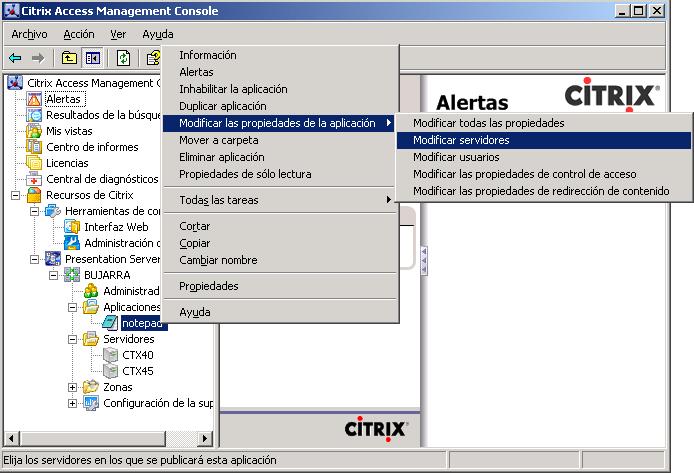Select Mover a carpeta

[281, 140]
